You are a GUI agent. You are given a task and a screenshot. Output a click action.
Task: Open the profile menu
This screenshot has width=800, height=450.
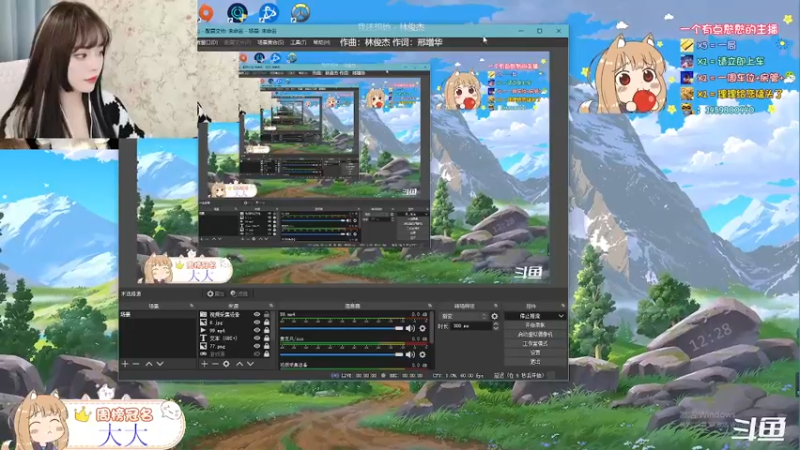coord(237,42)
